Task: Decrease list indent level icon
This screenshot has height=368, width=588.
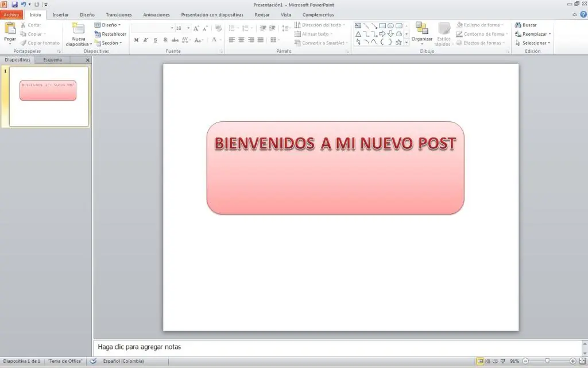Action: tap(263, 28)
